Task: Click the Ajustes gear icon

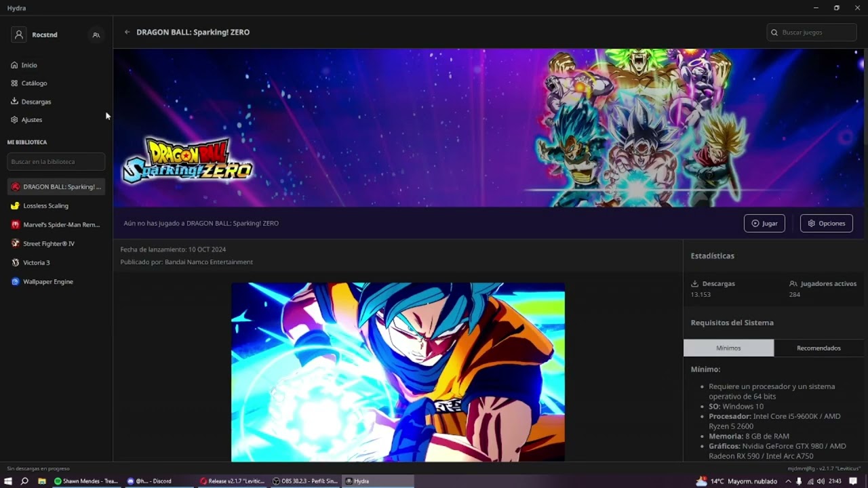Action: (x=14, y=120)
